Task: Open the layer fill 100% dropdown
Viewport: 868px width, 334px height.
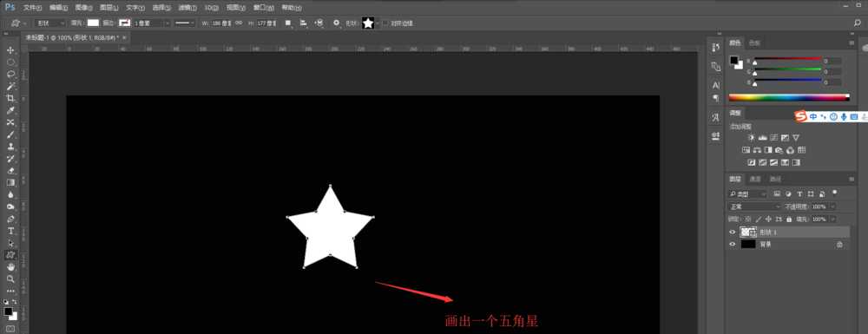Action: click(x=832, y=219)
